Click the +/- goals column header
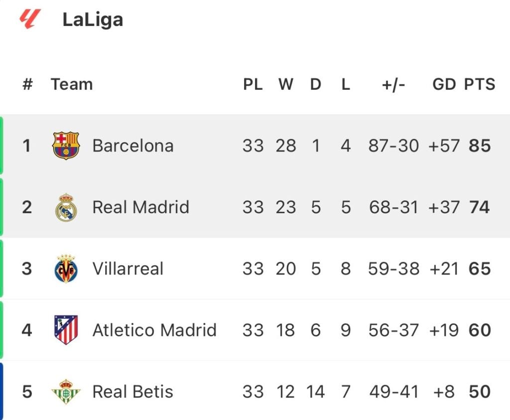The height and width of the screenshot is (420, 510). pos(393,85)
